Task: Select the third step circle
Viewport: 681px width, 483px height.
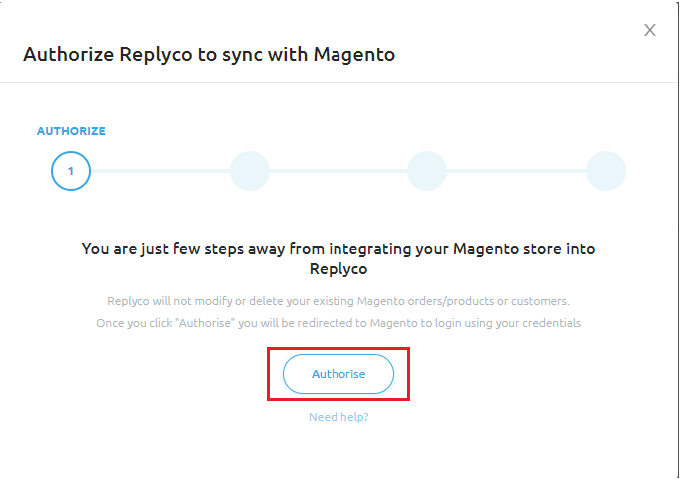Action: 427,171
